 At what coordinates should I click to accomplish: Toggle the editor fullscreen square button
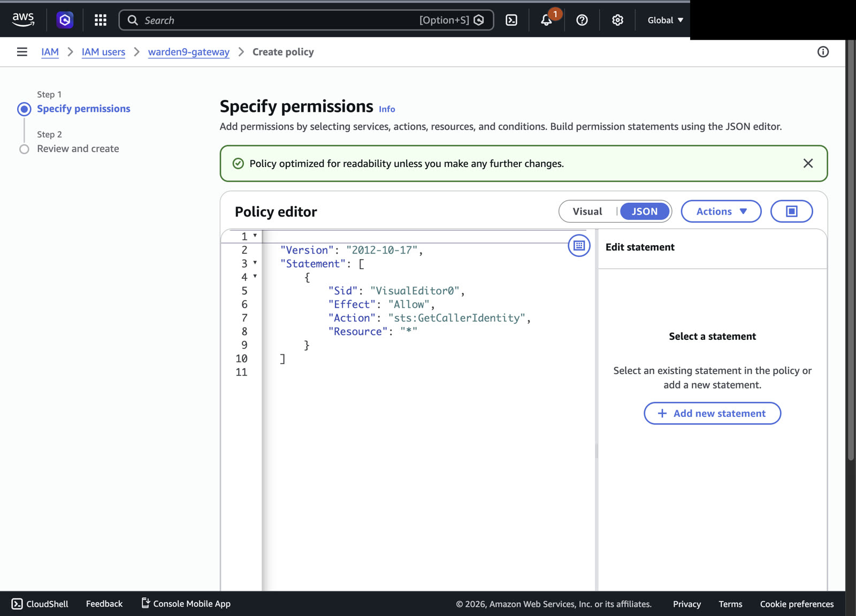click(x=792, y=211)
